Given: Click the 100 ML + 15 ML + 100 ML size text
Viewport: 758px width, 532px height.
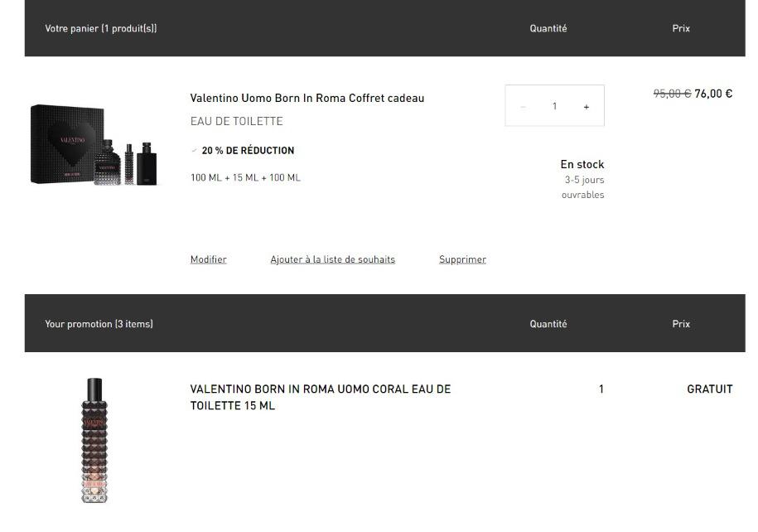Looking at the screenshot, I should pos(245,177).
